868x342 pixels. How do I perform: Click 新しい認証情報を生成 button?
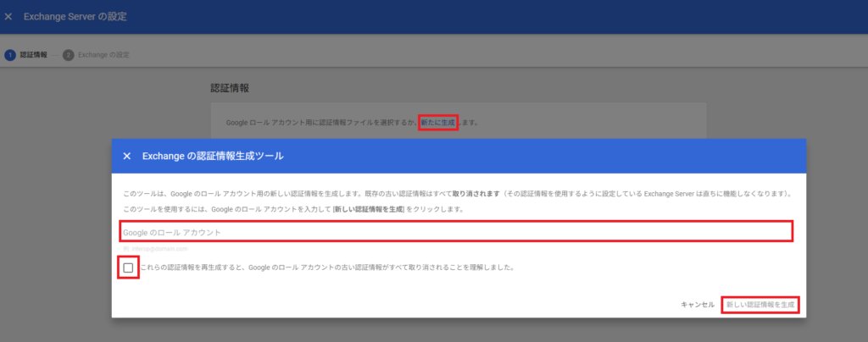(760, 305)
